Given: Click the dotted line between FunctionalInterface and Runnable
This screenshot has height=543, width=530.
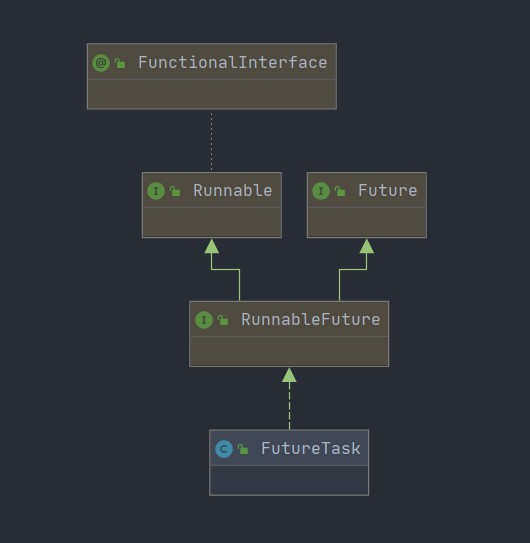Looking at the screenshot, I should [212, 141].
